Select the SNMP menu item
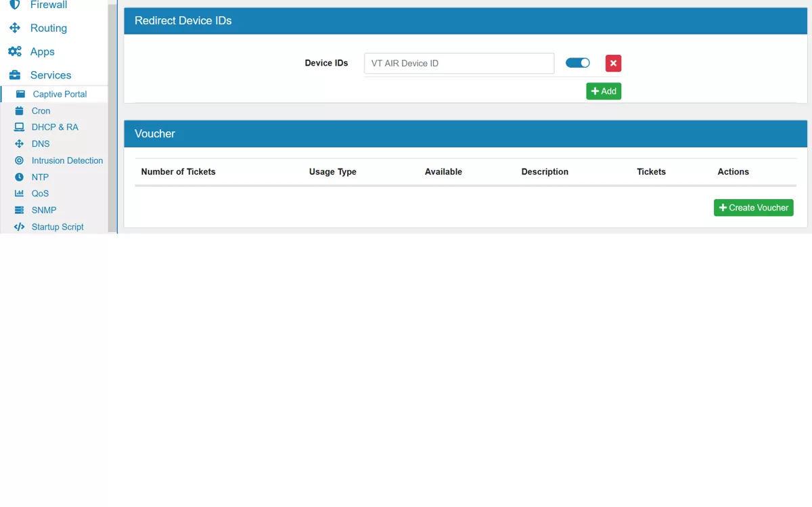Screen dimensions: 812x507 tap(43, 210)
